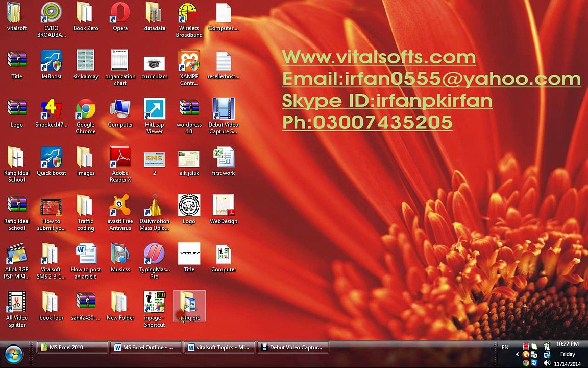This screenshot has width=588, height=368.
Task: Open the first work Excel file
Action: click(224, 162)
